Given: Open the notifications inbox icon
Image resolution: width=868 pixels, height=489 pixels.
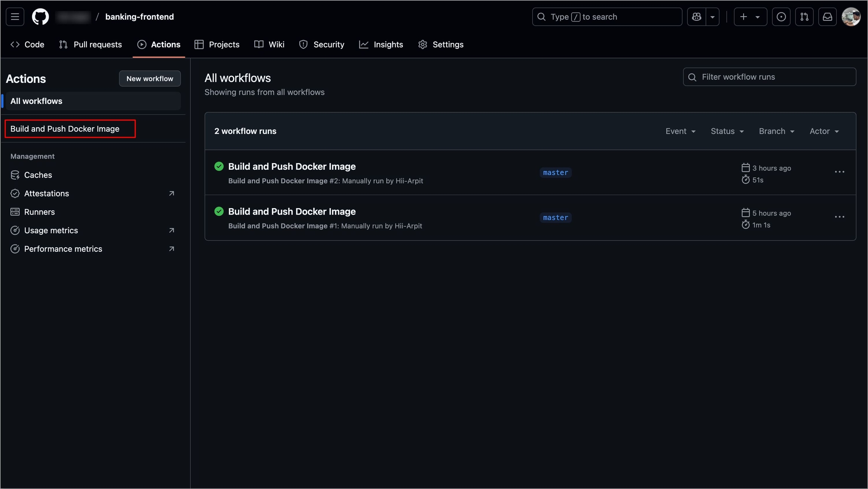Looking at the screenshot, I should (x=827, y=17).
